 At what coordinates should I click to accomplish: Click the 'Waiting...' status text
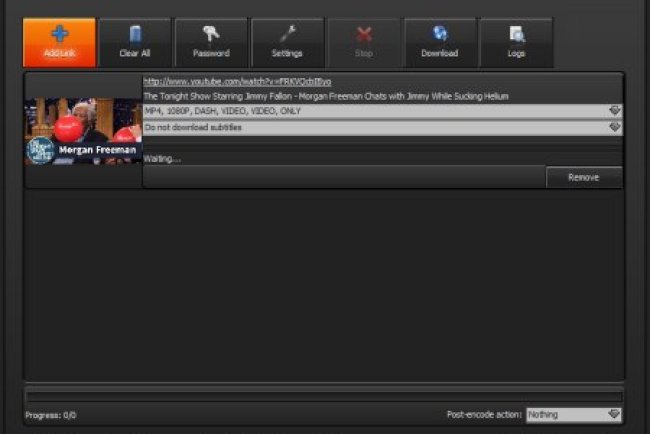(163, 159)
